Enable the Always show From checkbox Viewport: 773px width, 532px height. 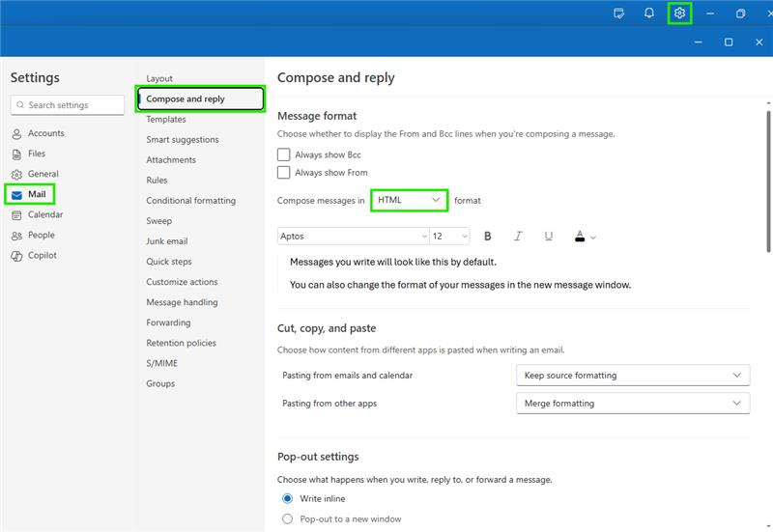pos(283,173)
